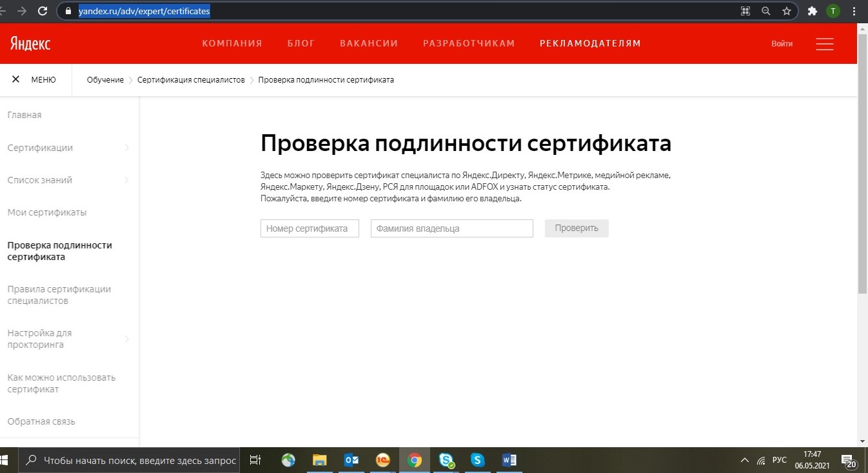Open Как можно использовать сертификат

point(61,383)
